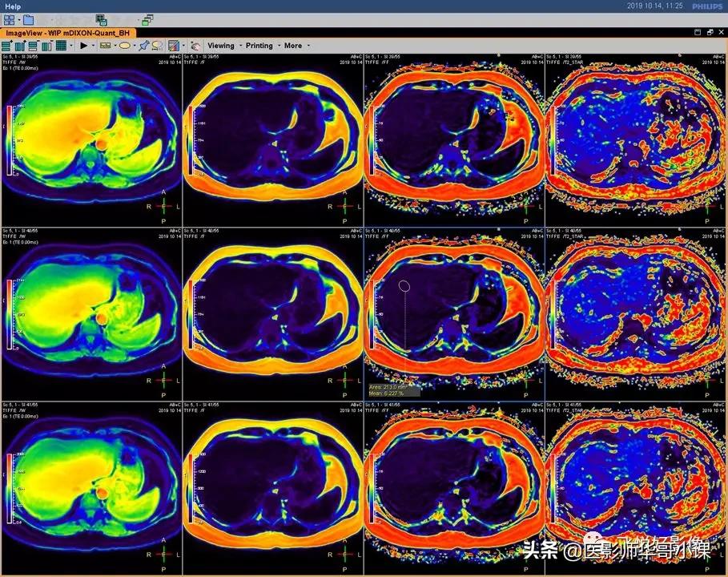
Task: Restore the ImageView window size
Action: pyautogui.click(x=710, y=32)
